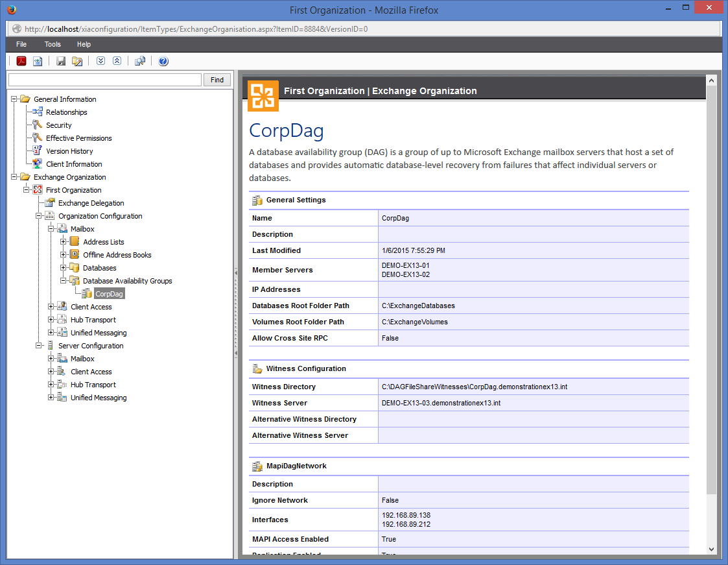Click the Witness Server value DEMO-EX13-03.demonstrationex13.int
Image resolution: width=728 pixels, height=565 pixels.
pos(441,403)
